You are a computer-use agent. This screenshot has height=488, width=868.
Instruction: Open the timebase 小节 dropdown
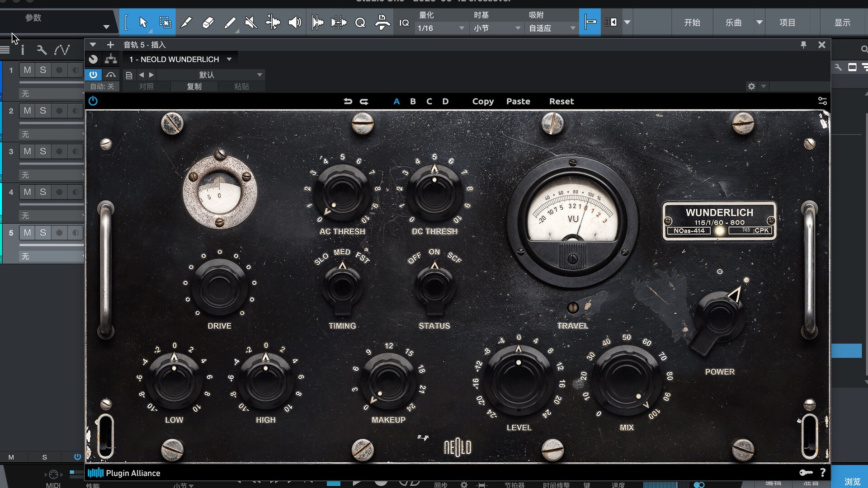click(497, 28)
